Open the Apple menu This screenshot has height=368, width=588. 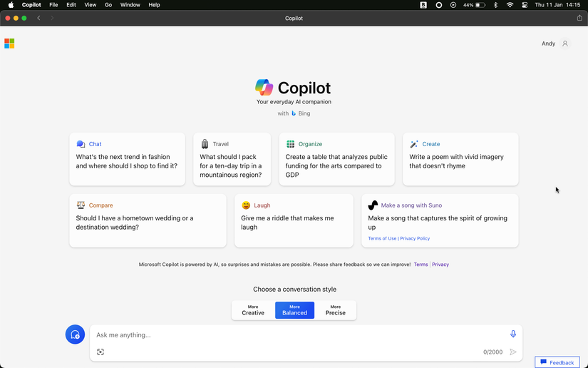(x=11, y=5)
